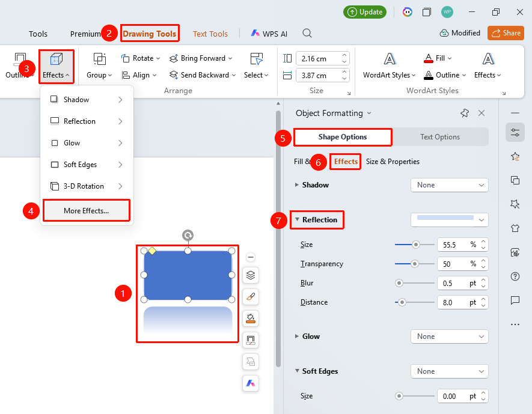Click the Reflection Transparency slider handle
The height and width of the screenshot is (414, 532).
[x=414, y=264]
